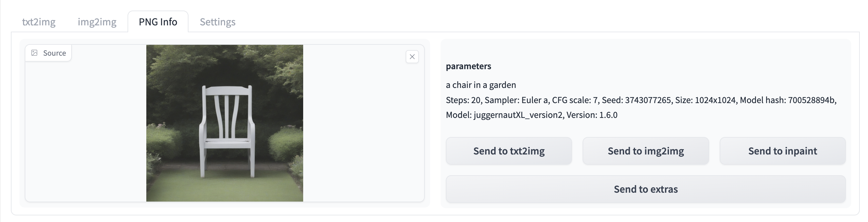Click the Source label text
The height and width of the screenshot is (222, 868).
pos(55,53)
